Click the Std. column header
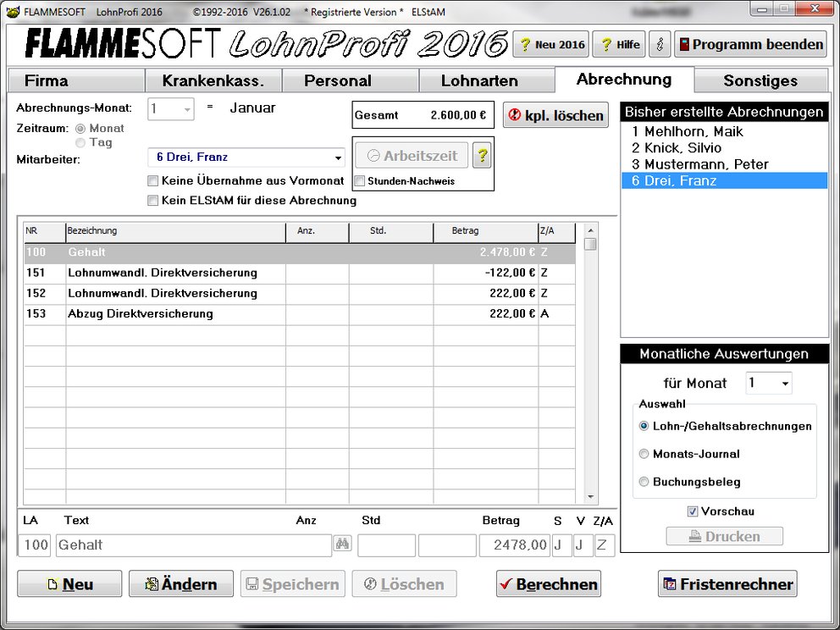 391,231
